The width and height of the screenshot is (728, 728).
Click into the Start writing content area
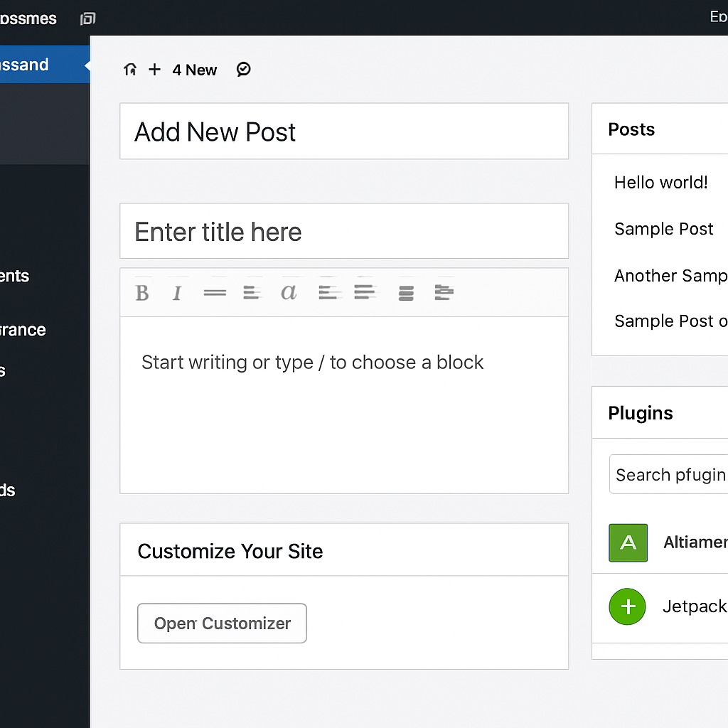point(344,405)
